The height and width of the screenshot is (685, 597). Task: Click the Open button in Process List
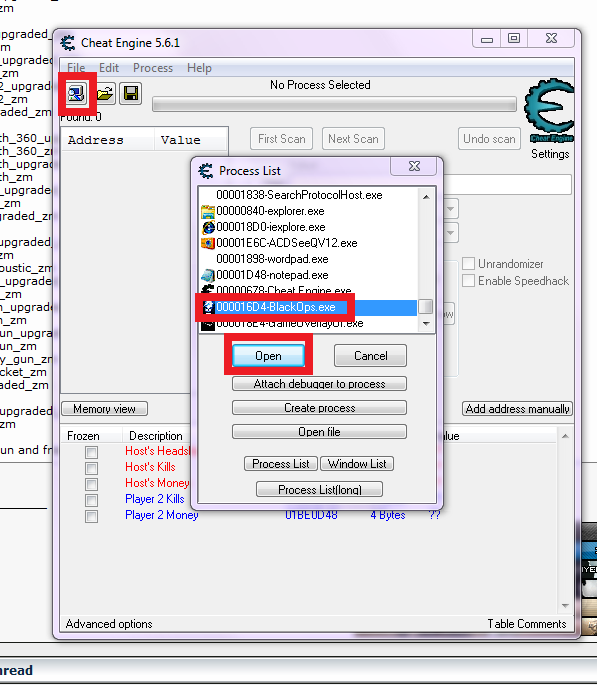(x=268, y=356)
